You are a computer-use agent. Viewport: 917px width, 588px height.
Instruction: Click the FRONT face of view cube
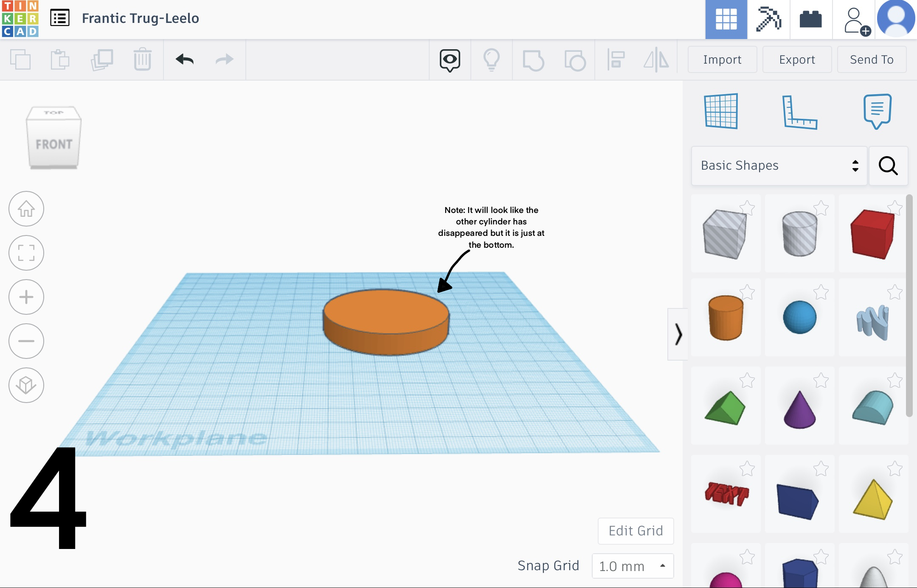point(53,144)
